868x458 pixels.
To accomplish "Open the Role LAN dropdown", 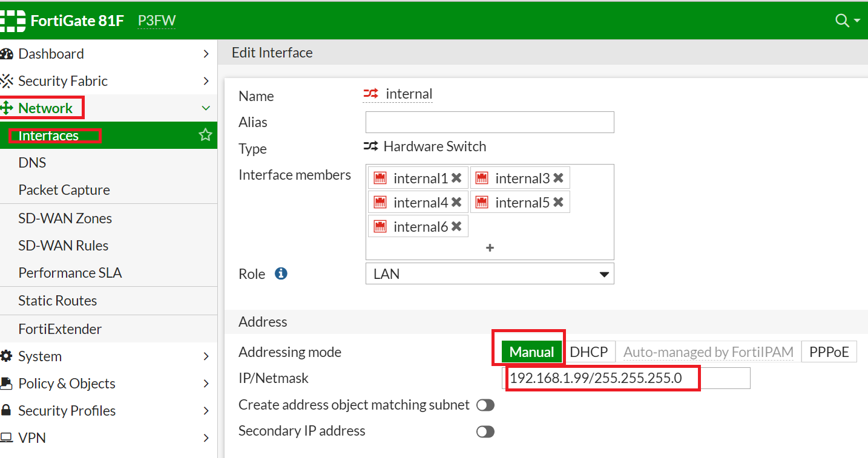I will [490, 273].
